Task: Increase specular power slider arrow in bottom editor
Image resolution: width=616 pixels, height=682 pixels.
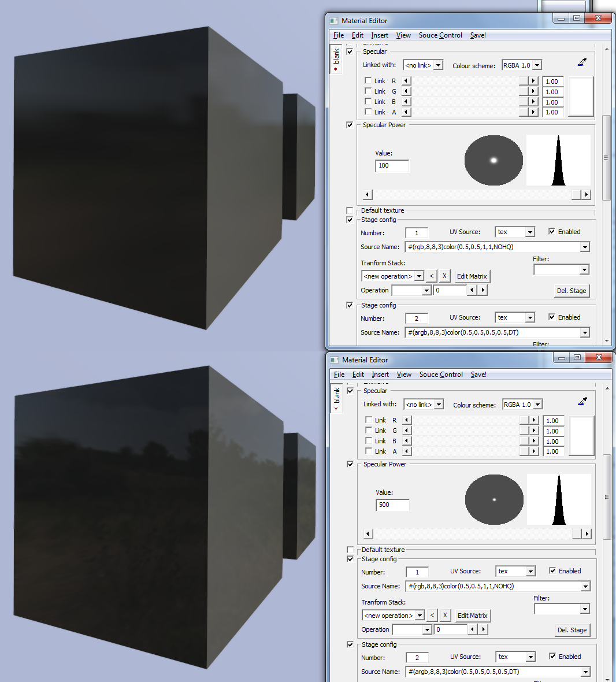Action: coord(587,534)
